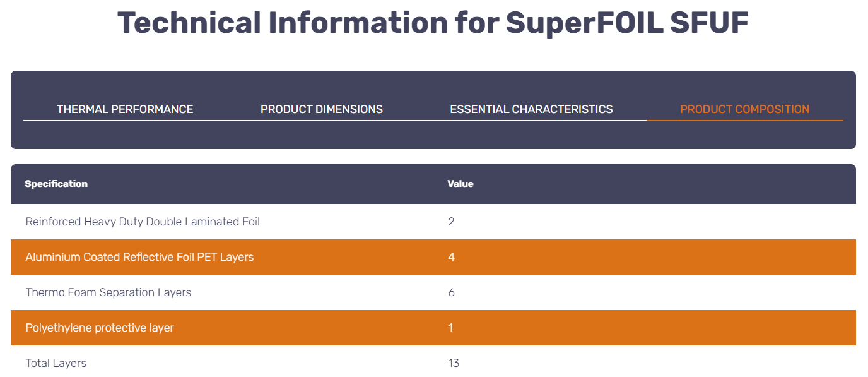Screen dimensions: 868x377
Task: Open the Product Dimensions tab
Action: click(322, 109)
